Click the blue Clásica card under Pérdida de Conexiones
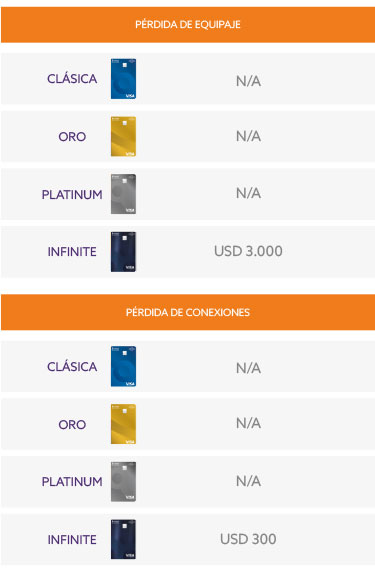The image size is (375, 573). tap(124, 367)
